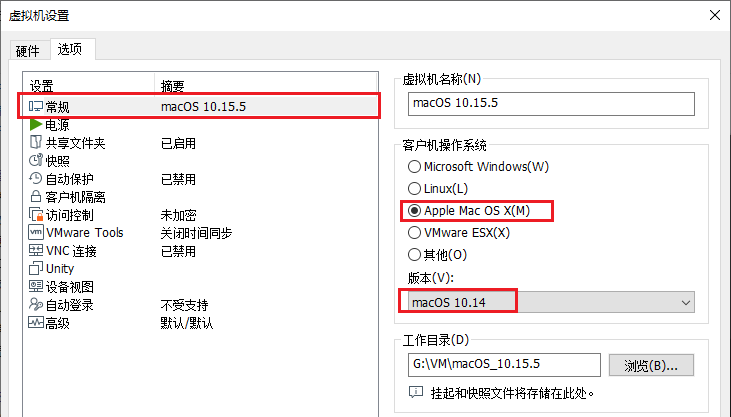This screenshot has width=731, height=417.
Task: Switch to the 硬件 hardware tab
Action: point(28,51)
